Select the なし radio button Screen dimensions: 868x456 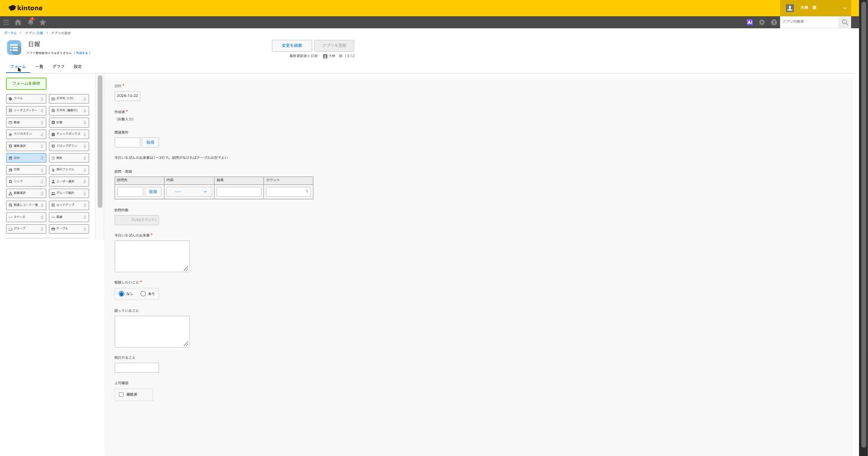[x=121, y=294]
